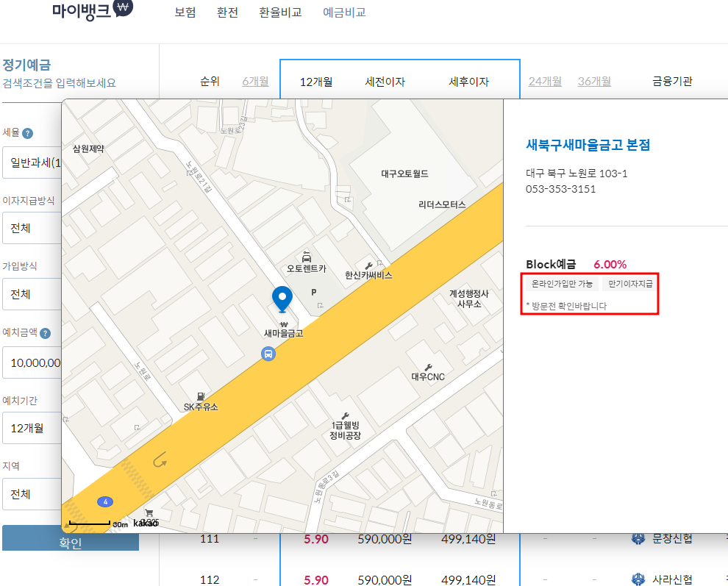
Task: Click the 한신카써비스 wrench icon
Action: click(368, 266)
